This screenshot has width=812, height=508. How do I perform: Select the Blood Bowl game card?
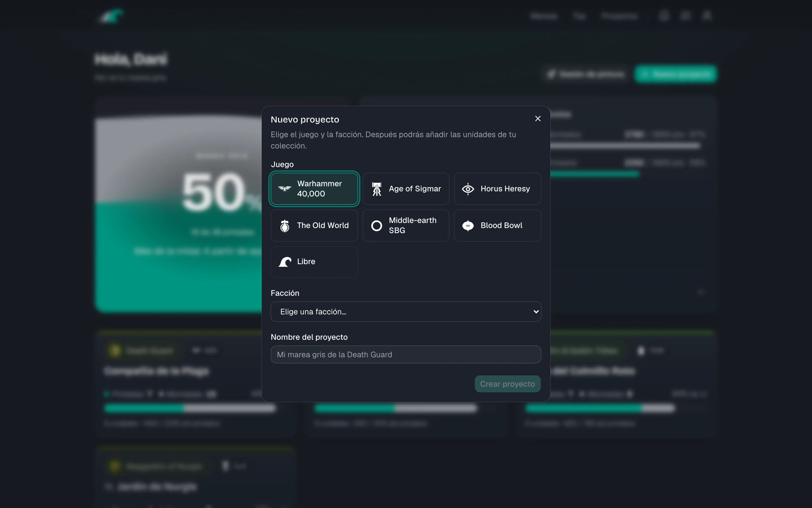(497, 225)
